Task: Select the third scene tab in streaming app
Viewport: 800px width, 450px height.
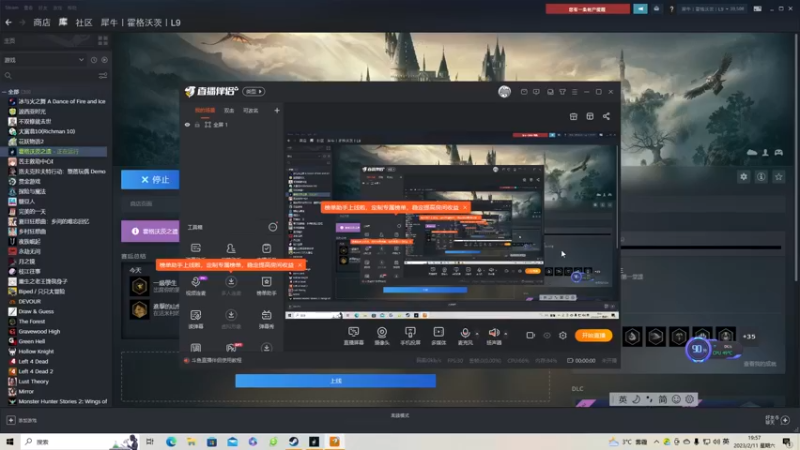Action: pos(251,111)
